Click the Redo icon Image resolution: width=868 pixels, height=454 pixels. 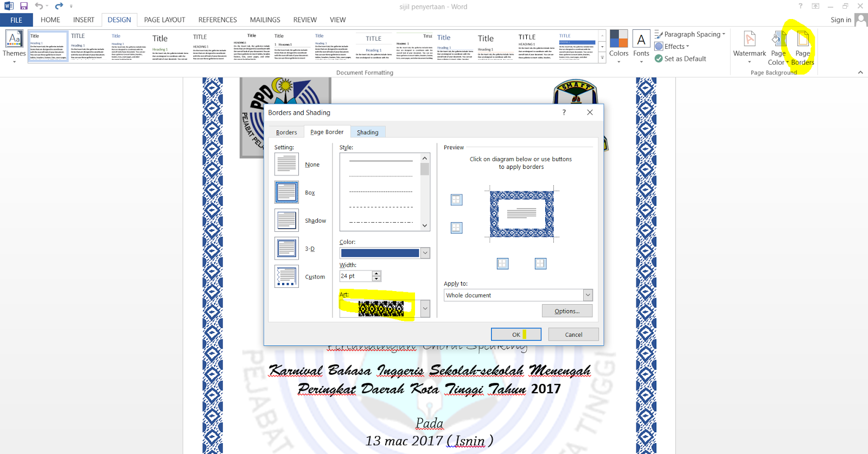click(x=59, y=6)
